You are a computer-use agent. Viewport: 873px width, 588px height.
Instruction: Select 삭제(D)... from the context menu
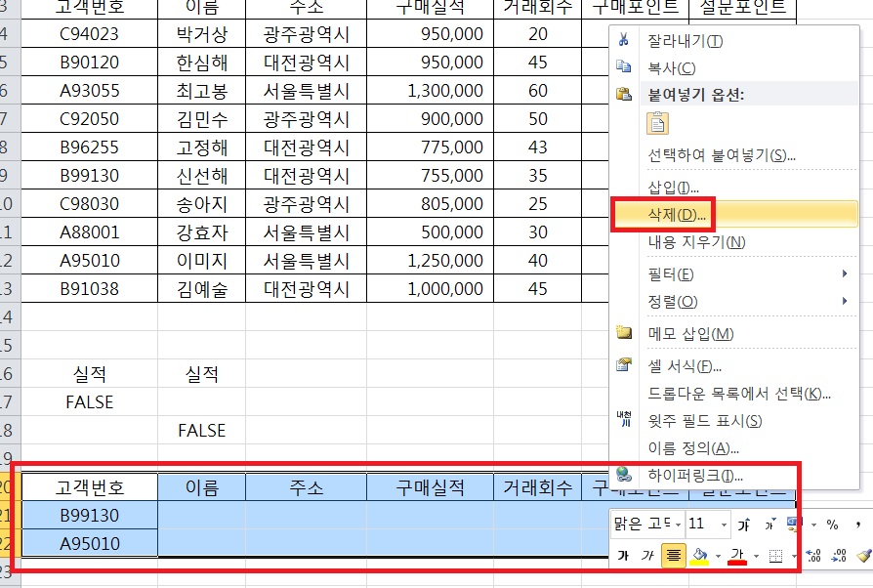coord(678,214)
